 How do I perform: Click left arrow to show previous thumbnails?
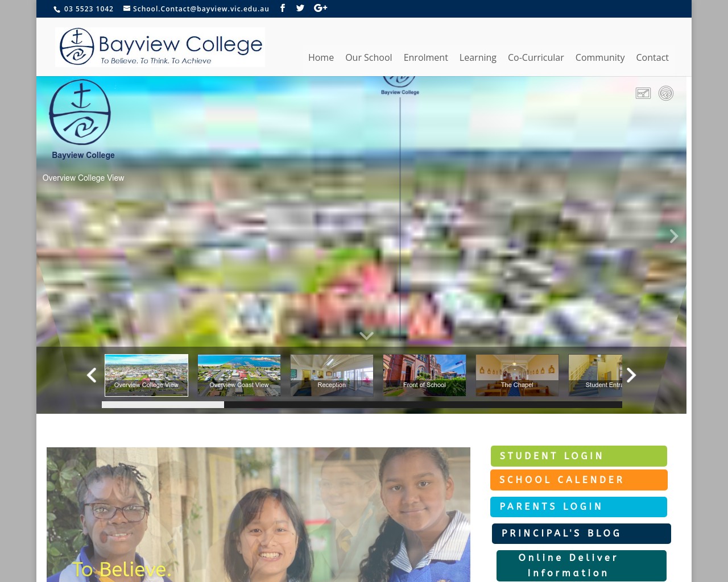91,375
